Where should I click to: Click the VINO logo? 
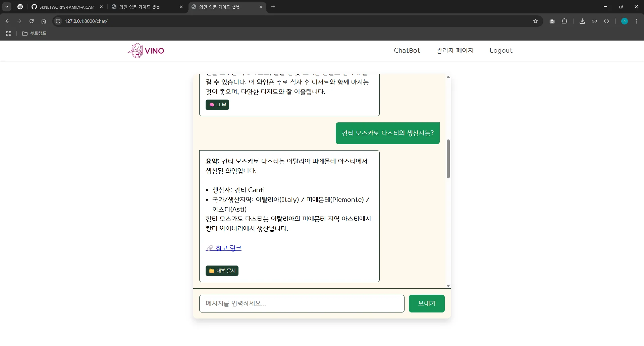pos(146,51)
